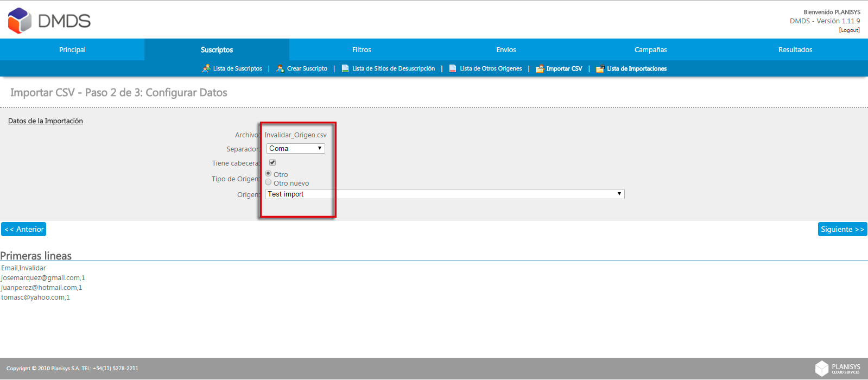Switch to the Campañas tab
The width and height of the screenshot is (868, 380).
click(650, 49)
